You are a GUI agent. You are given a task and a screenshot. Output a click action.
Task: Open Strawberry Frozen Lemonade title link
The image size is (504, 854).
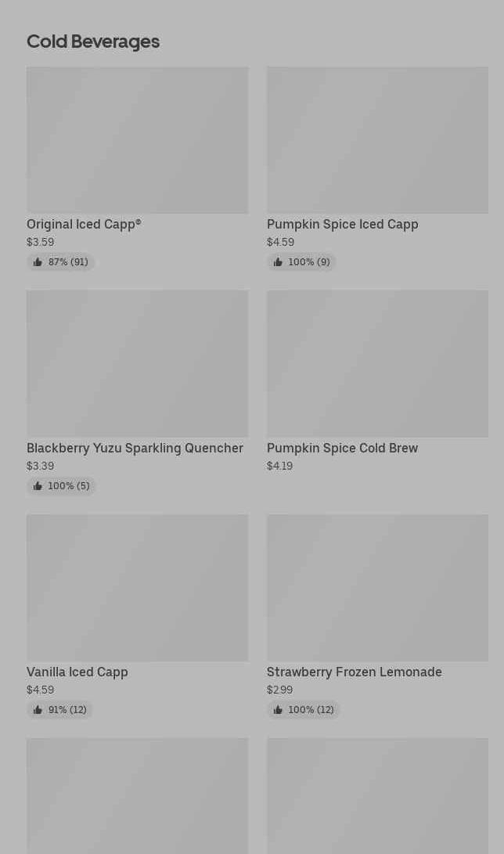(x=354, y=672)
